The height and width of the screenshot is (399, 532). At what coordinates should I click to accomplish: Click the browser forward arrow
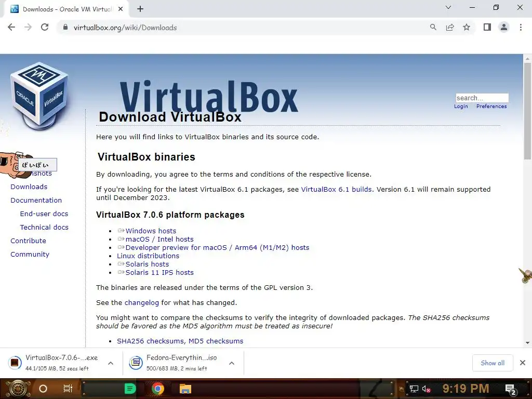28,27
